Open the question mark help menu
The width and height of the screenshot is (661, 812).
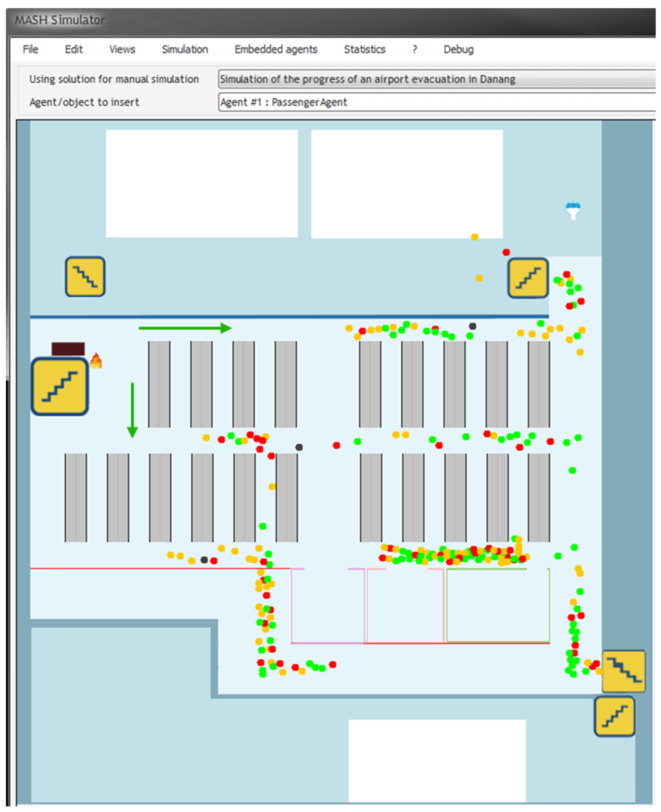pos(415,49)
